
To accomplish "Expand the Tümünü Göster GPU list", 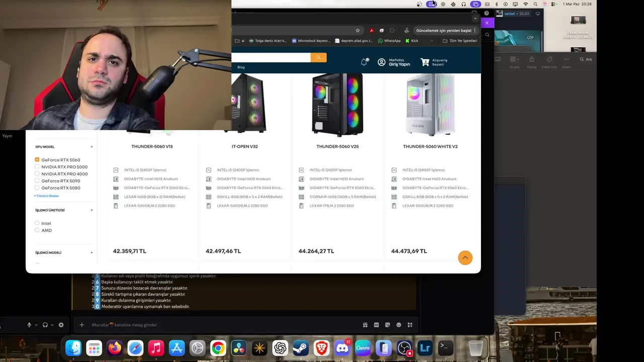I will click(x=46, y=196).
